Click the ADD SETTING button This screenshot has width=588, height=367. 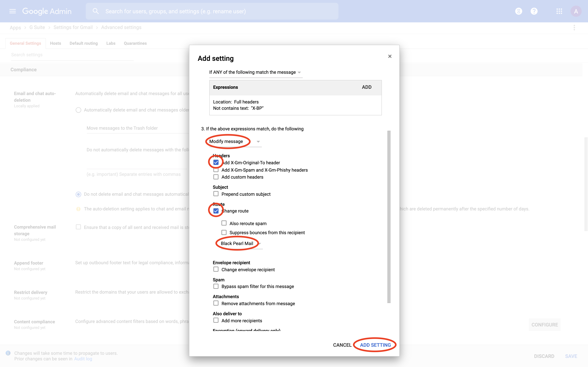coord(375,345)
